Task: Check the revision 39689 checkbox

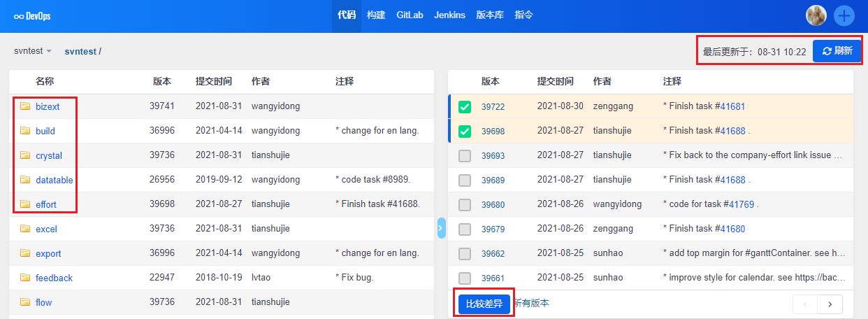Action: click(x=465, y=180)
